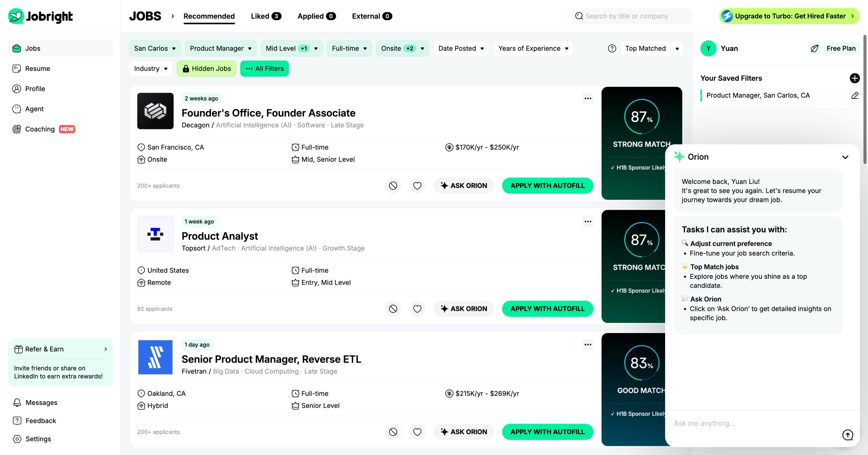Click the Free Plan button
868x455 pixels.
(x=841, y=48)
